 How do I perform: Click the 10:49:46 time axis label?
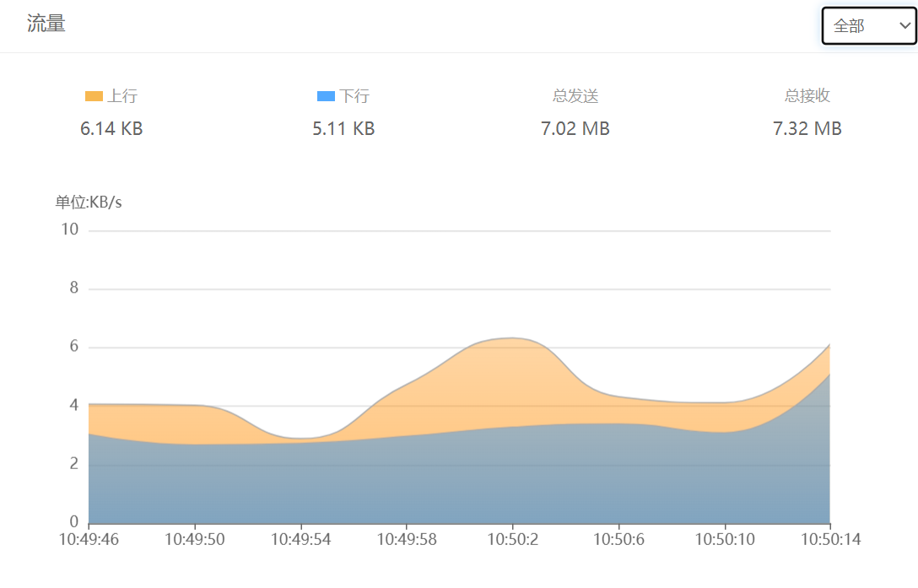pos(89,539)
